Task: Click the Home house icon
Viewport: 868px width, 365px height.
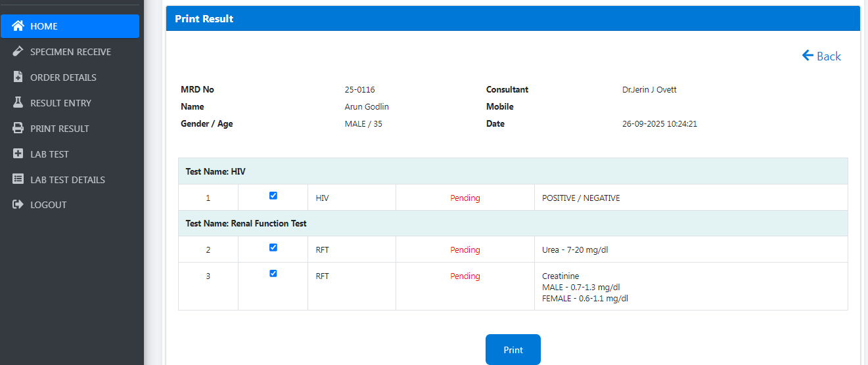Action: (18, 26)
